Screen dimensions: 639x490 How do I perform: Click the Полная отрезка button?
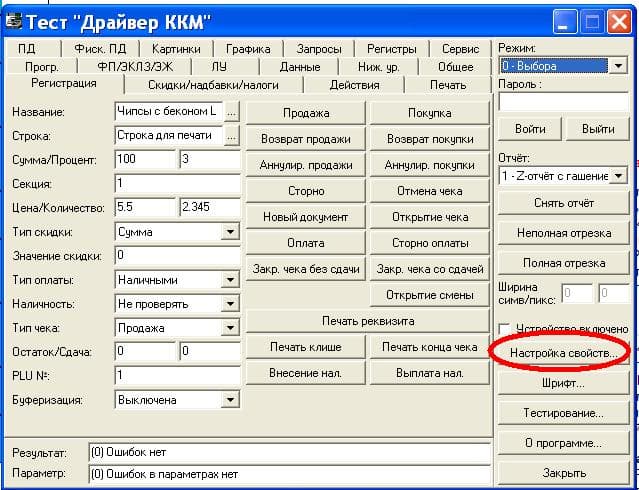pos(564,263)
